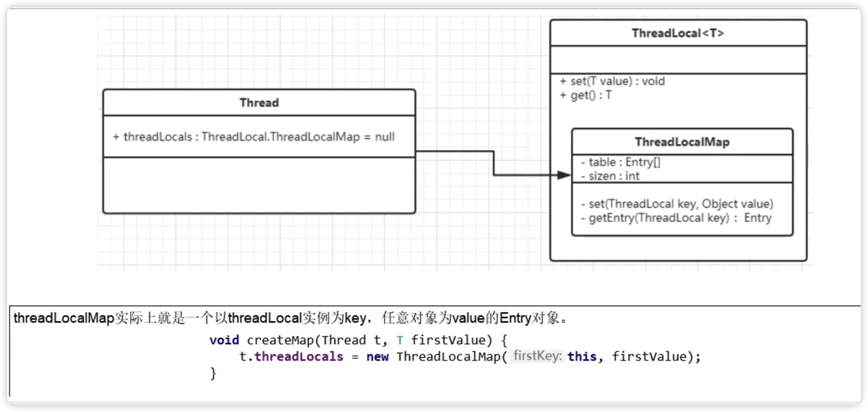Select the ThreadLocal<T> class header

tap(678, 33)
